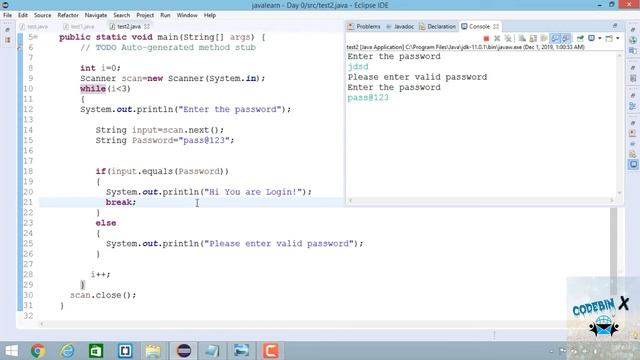Click 'Please enter valid password' console line
Screen dimensions: 640x360
(417, 77)
